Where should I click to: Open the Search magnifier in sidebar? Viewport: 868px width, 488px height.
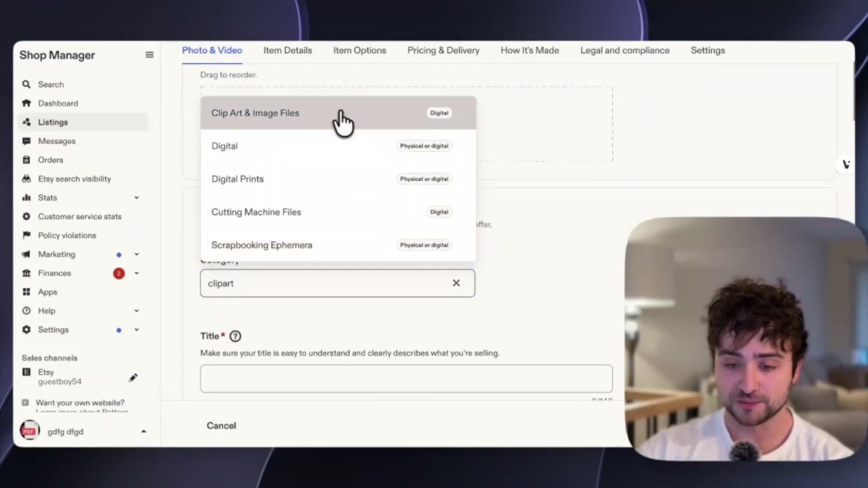pyautogui.click(x=26, y=84)
